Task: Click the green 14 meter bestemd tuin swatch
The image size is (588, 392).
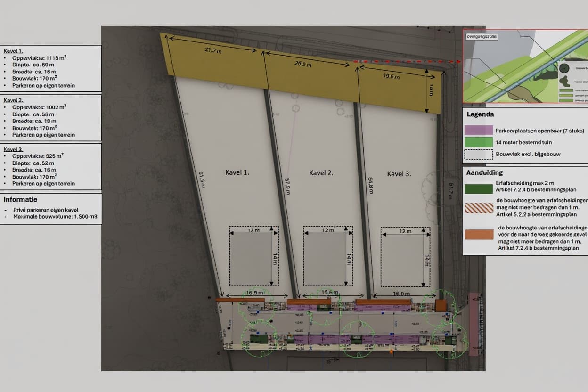Action: [x=478, y=142]
